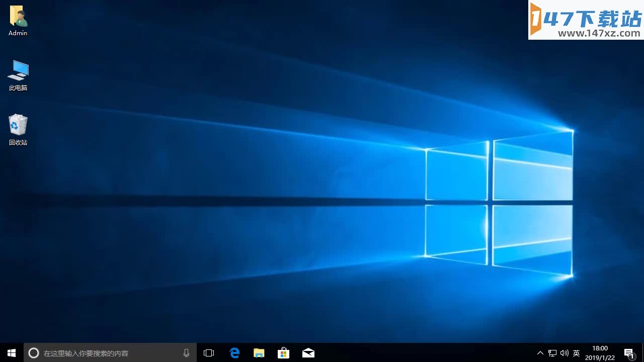The image size is (644, 362).
Task: Open Task View from the taskbar
Action: (209, 353)
